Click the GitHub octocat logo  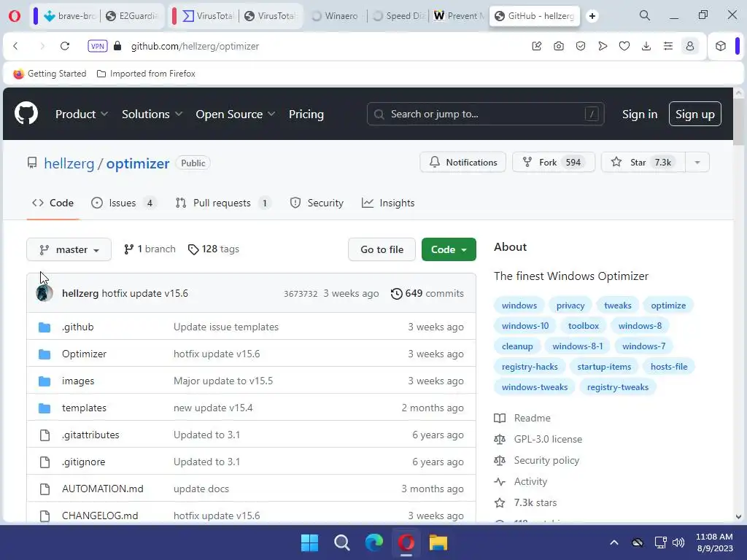(26, 114)
